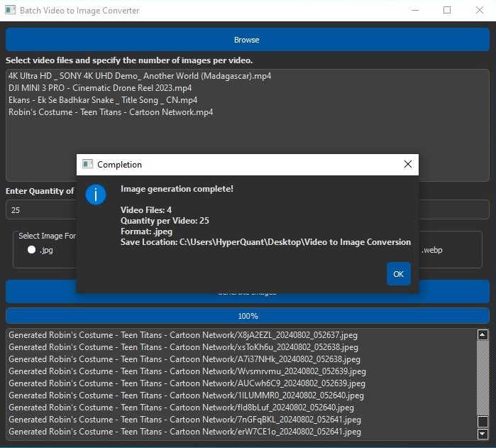
Task: Minimize the Batch Video Converter window
Action: coord(414,11)
